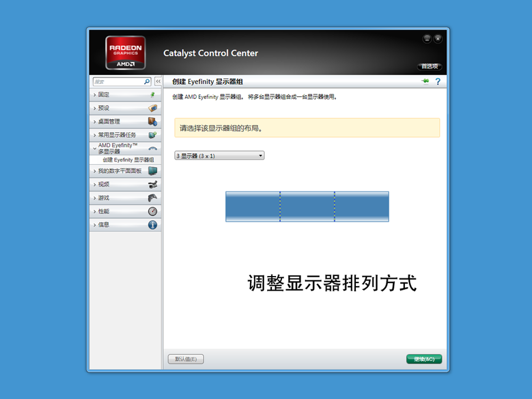Click the green pin icon beside the help icon
This screenshot has width=532, height=399.
click(425, 81)
